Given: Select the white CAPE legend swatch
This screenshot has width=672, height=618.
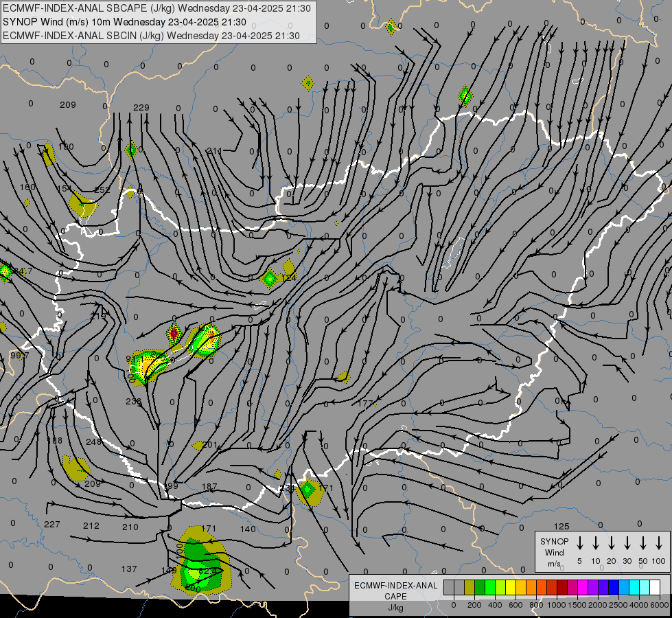Looking at the screenshot, I should pos(655,588).
